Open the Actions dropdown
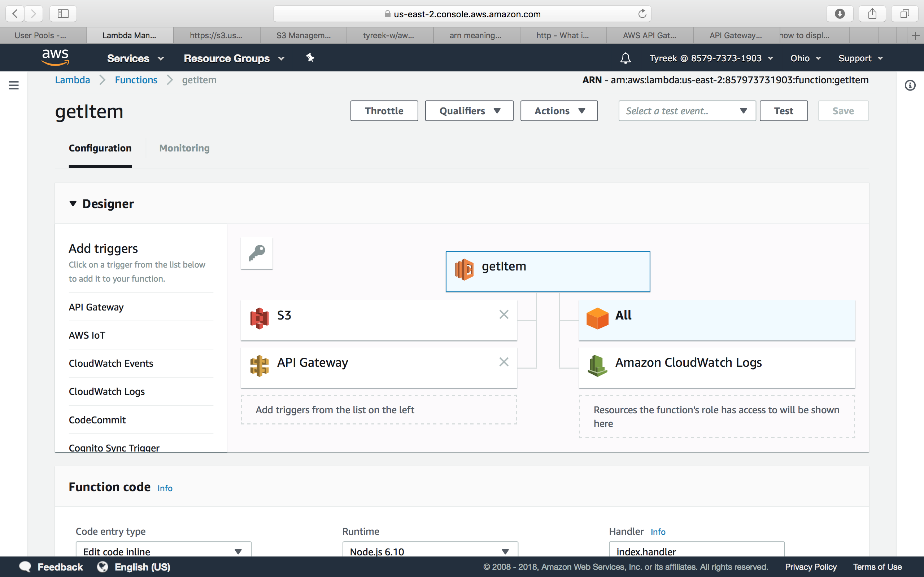Image resolution: width=924 pixels, height=577 pixels. (x=559, y=111)
